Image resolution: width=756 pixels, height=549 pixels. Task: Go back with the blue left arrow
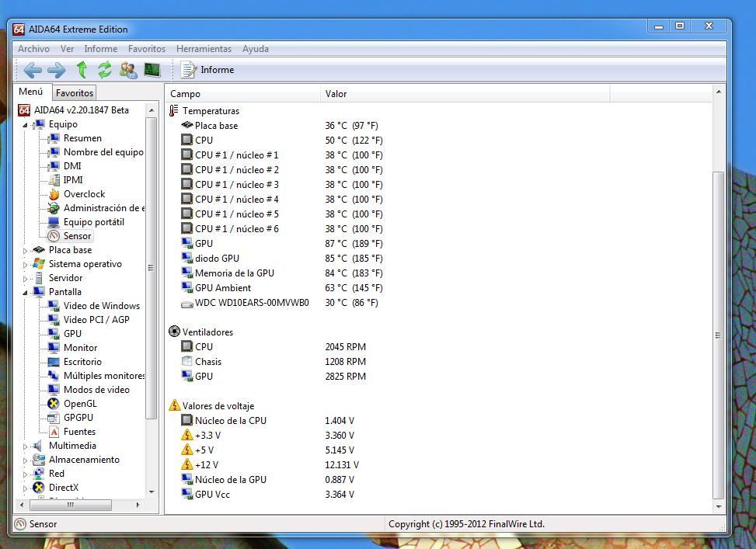point(33,71)
